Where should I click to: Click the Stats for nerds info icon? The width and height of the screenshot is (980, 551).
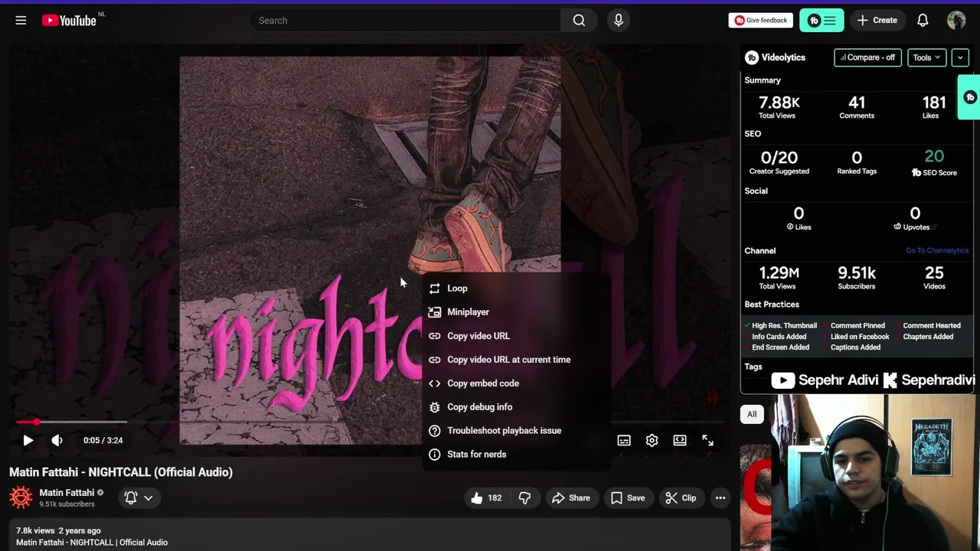434,455
